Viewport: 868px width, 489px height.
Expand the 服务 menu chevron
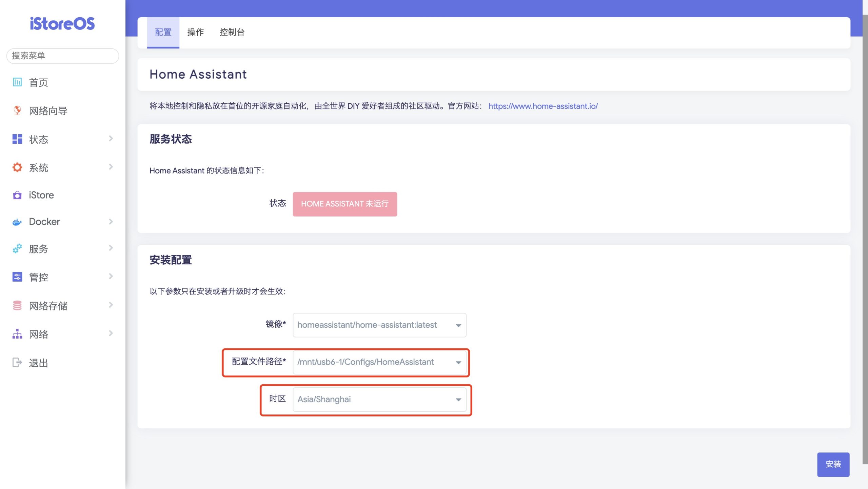(x=111, y=248)
